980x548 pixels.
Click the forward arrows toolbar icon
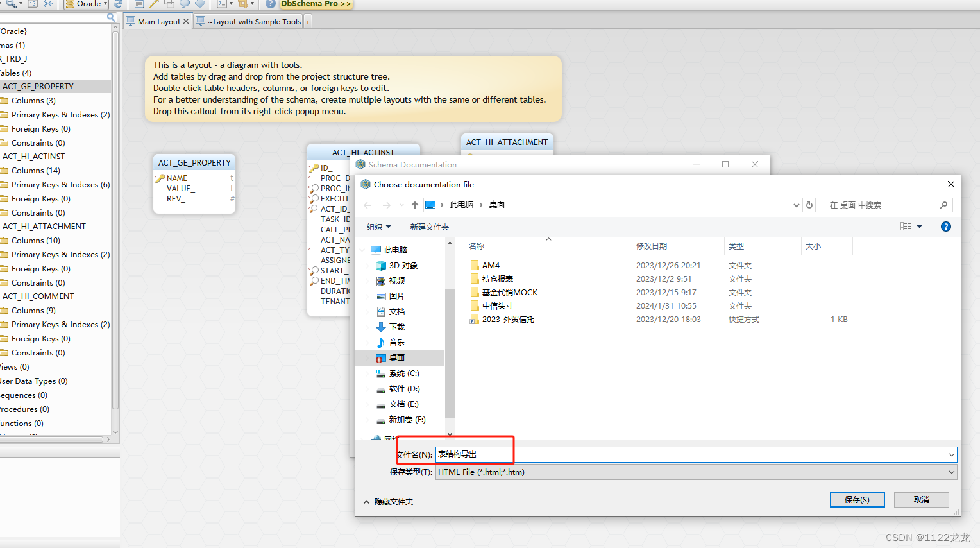coord(48,4)
